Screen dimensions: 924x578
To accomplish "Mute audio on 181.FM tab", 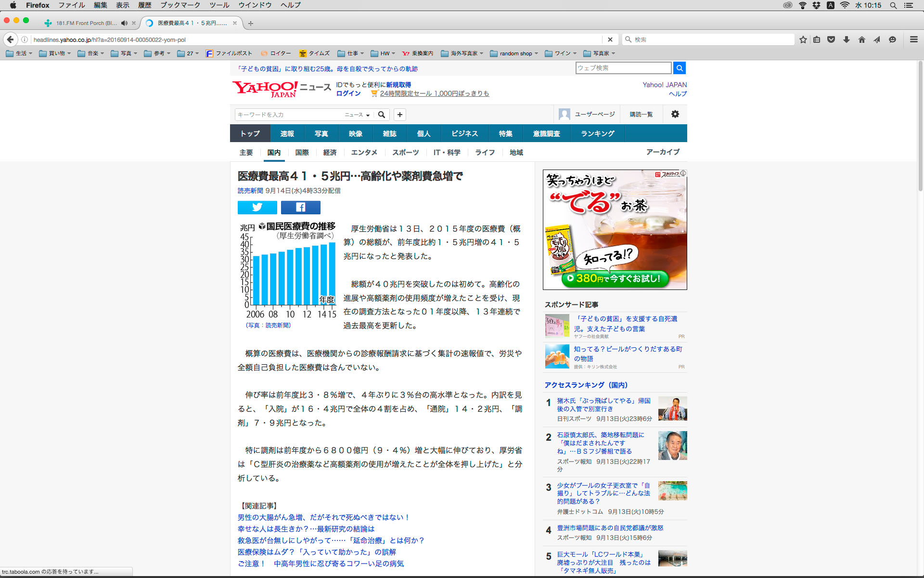I will click(x=124, y=23).
